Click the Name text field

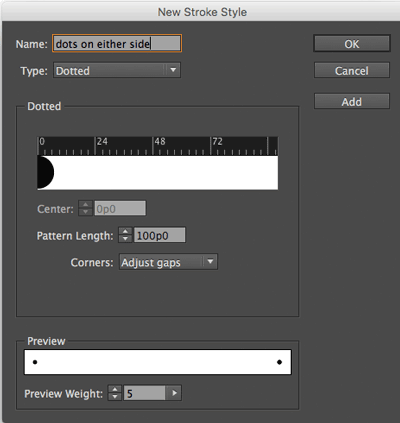click(x=117, y=43)
